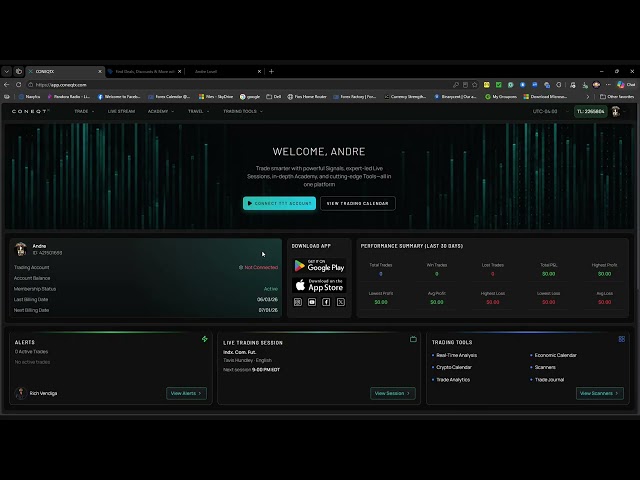Open the UTC-04:00 timezone dropdown

tap(550, 111)
